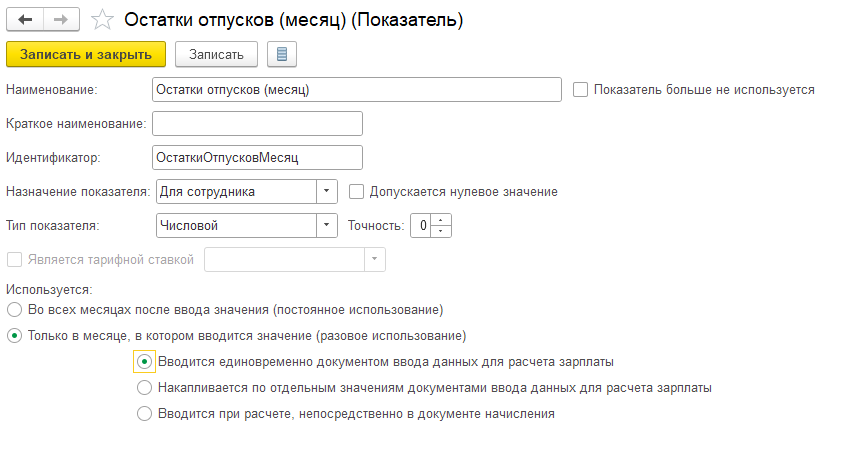Choose Вводится единовременно документом ввода данных
The height and width of the screenshot is (453, 845).
(144, 361)
